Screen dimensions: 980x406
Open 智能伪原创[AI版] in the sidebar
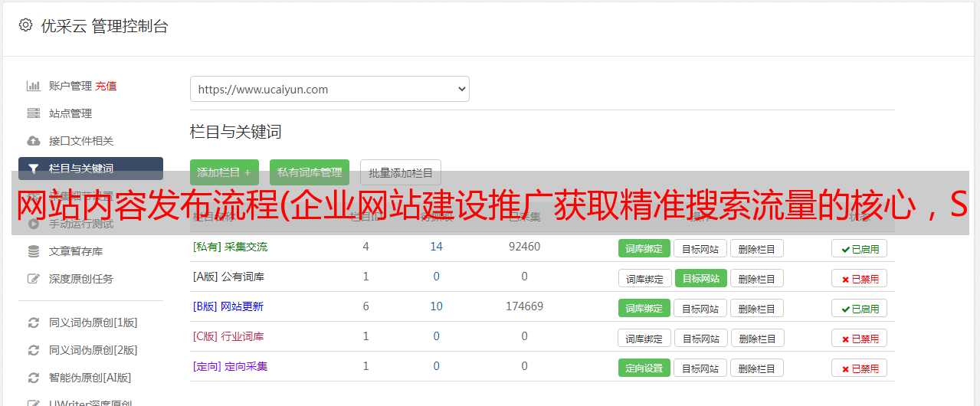pos(90,378)
